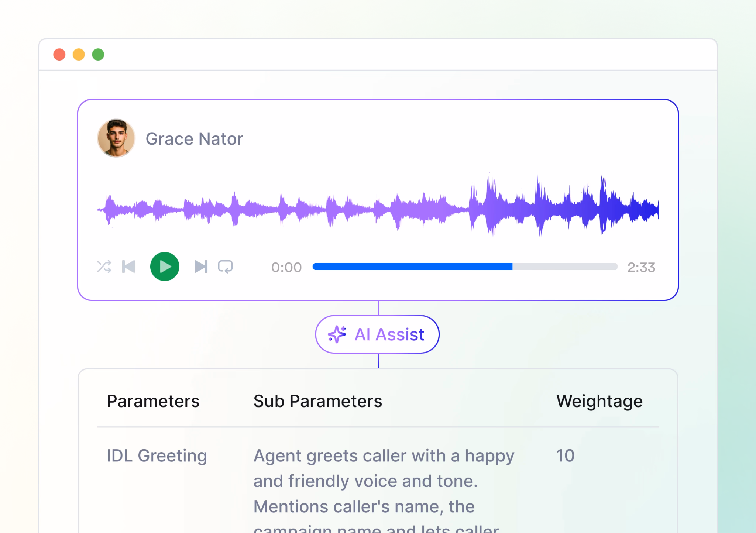756x533 pixels.
Task: Toggle the shuffle playback icon
Action: [104, 266]
